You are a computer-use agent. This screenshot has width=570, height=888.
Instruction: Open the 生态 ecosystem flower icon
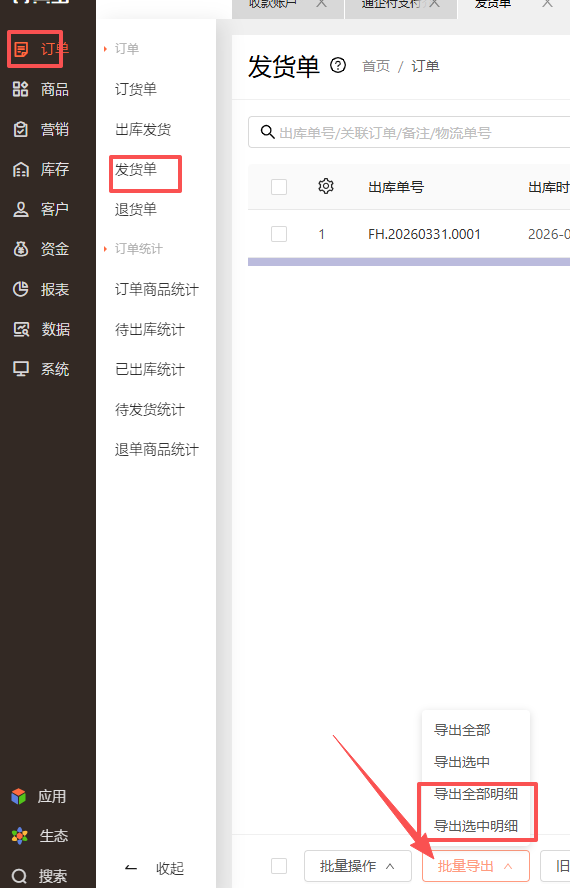click(x=19, y=836)
